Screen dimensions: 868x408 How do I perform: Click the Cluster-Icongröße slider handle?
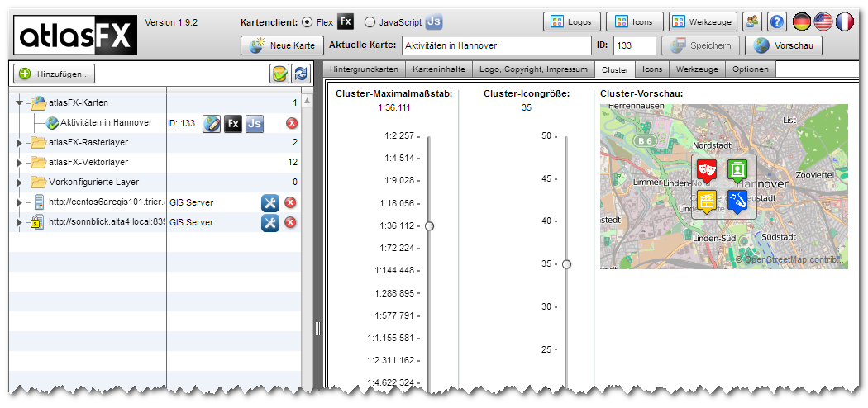click(566, 264)
